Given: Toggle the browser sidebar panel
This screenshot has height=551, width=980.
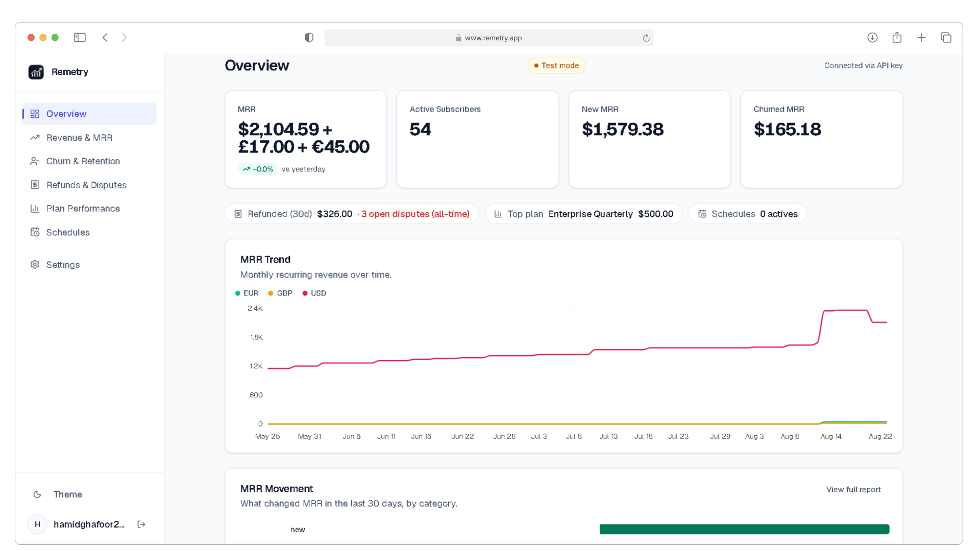Looking at the screenshot, I should [x=80, y=38].
